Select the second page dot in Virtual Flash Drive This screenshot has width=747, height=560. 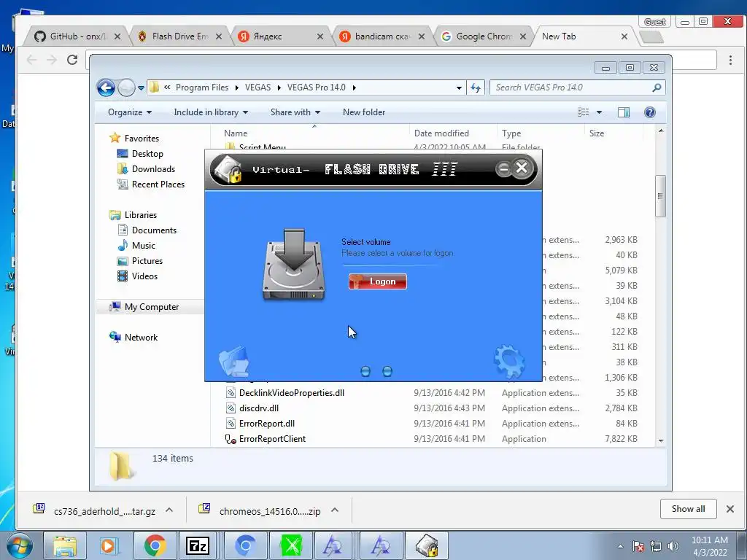click(387, 371)
